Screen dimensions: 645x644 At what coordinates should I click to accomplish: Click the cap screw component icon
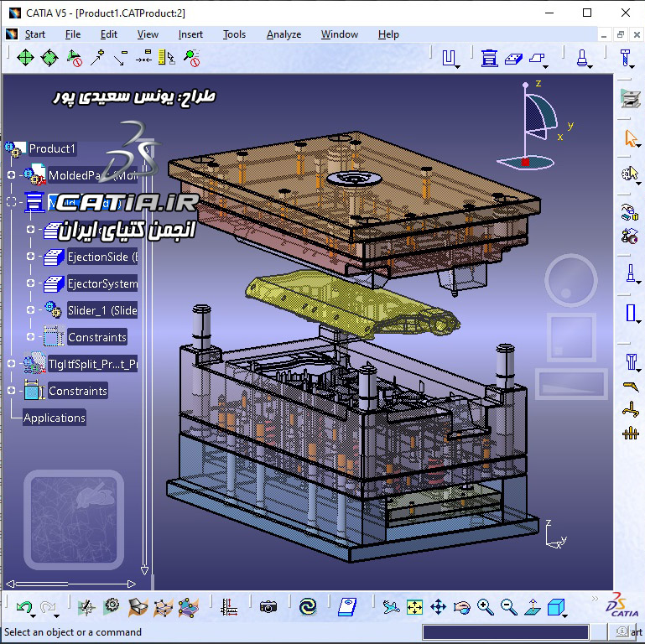pos(625,58)
